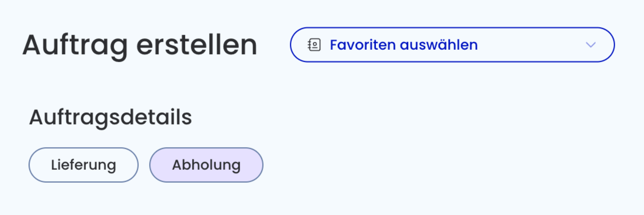Expand the Favoriten auswählen chevron arrow
The image size is (644, 215).
591,45
